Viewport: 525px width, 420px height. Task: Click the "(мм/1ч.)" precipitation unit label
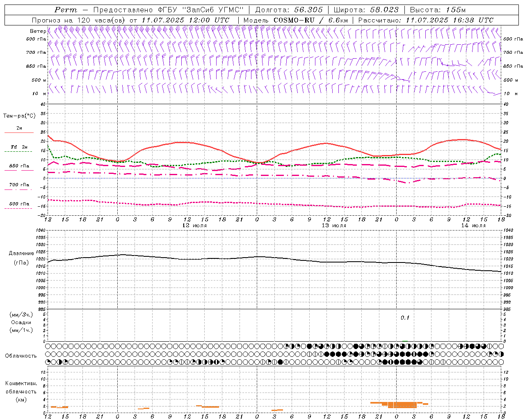(x=21, y=330)
